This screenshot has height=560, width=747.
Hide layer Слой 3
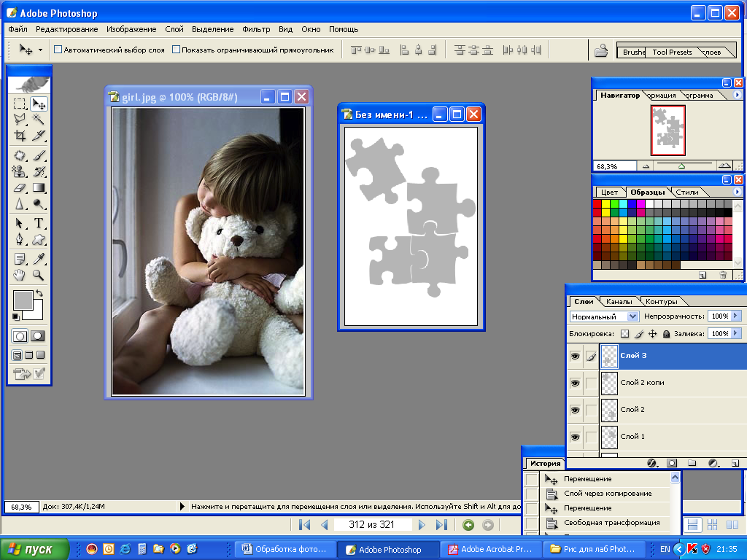point(576,356)
